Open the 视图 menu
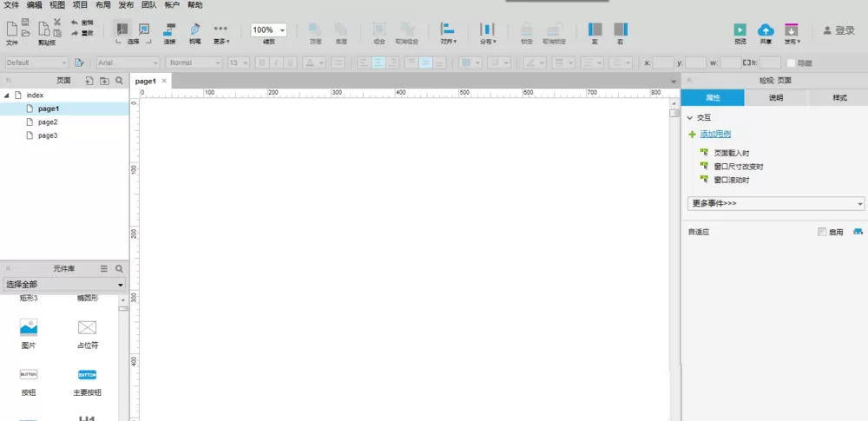This screenshot has height=421, width=868. 57,5
